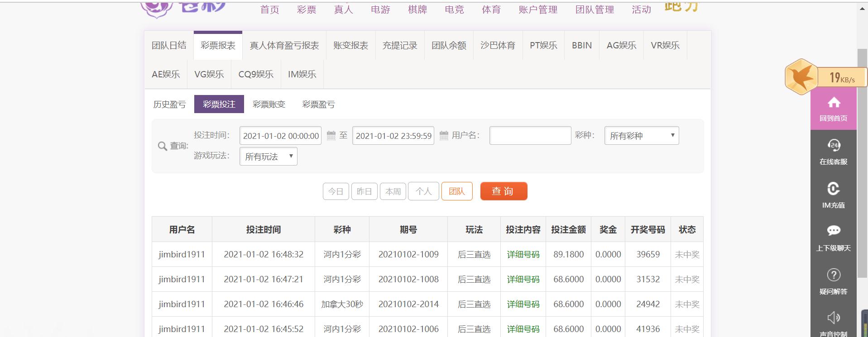The height and width of the screenshot is (337, 868).
Task: Open 充提记录 tab
Action: pos(400,45)
